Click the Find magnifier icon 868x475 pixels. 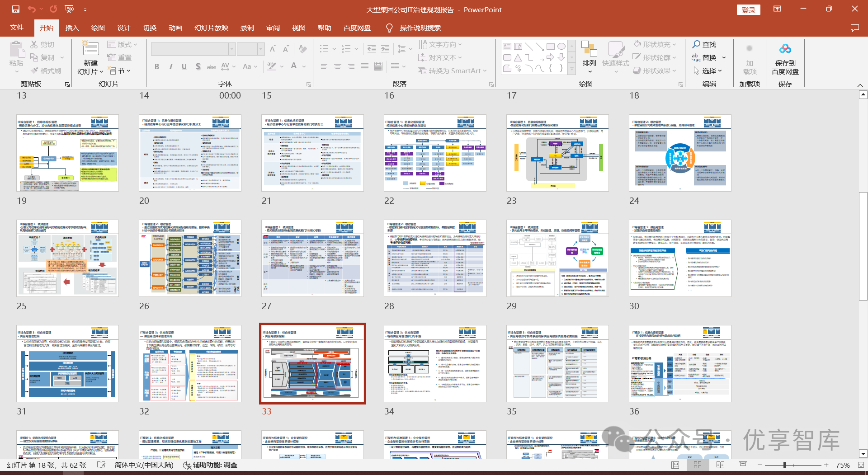[x=696, y=44]
